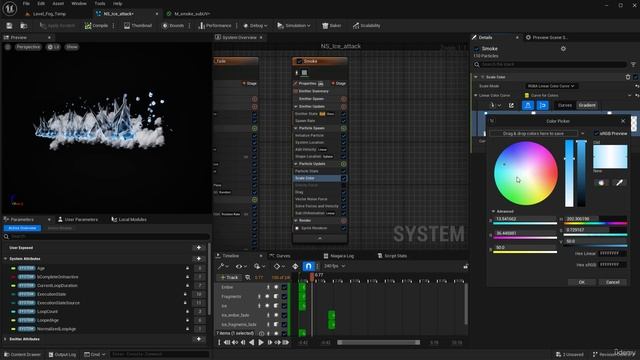Collapse the System Attributes section
This screenshot has height=360, width=640.
[6, 259]
